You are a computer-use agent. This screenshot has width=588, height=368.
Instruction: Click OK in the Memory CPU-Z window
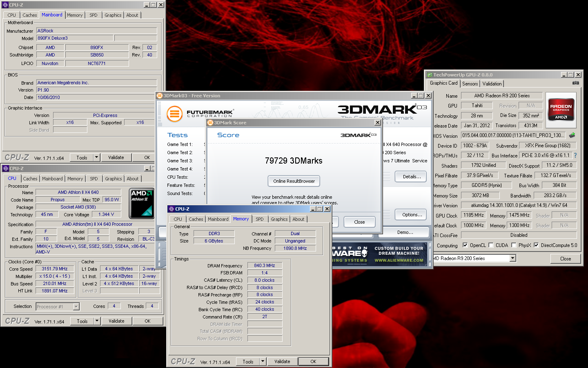[313, 361]
